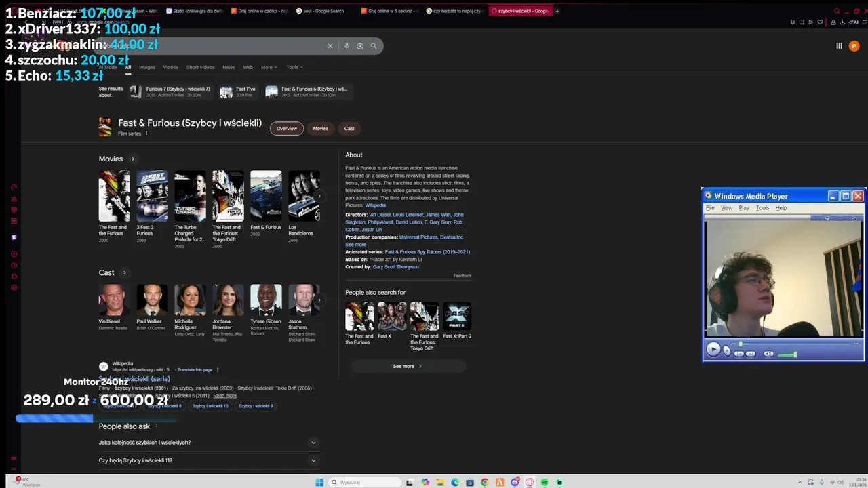Start voice search with the microphone icon
The image size is (868, 488).
click(x=347, y=46)
